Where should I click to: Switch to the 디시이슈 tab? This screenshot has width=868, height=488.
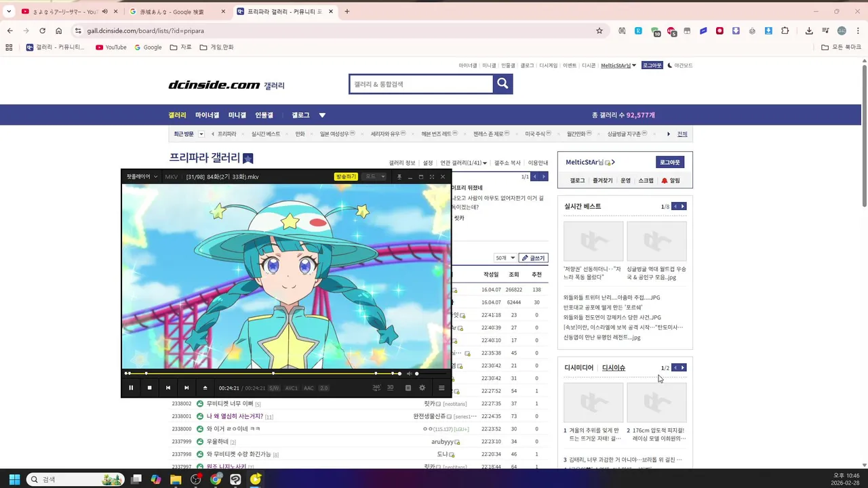coord(614,368)
